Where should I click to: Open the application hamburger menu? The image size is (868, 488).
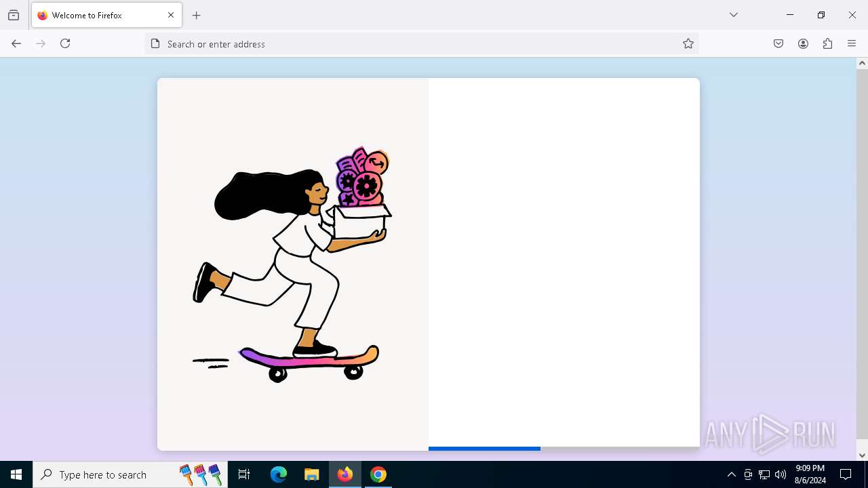tap(852, 43)
